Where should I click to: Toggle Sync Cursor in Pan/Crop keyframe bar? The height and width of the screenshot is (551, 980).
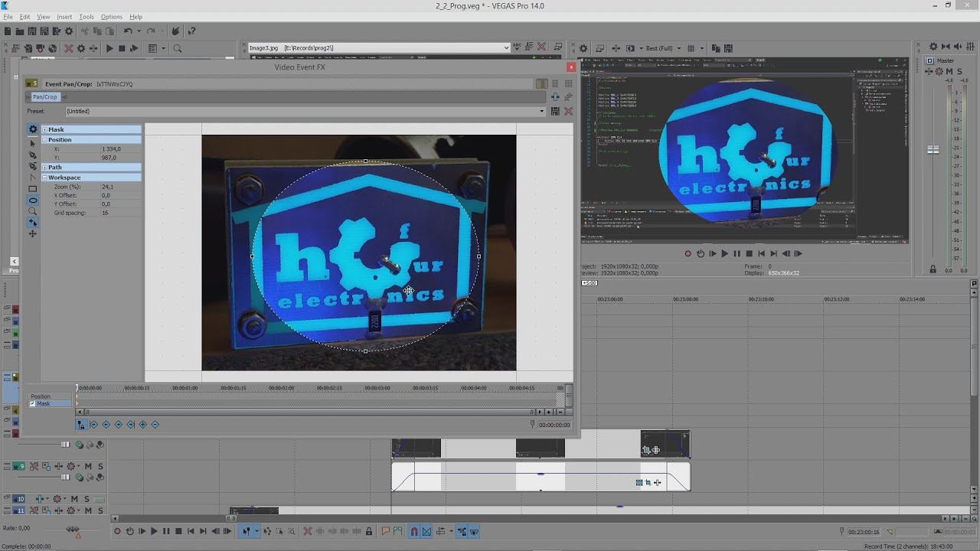coord(82,425)
